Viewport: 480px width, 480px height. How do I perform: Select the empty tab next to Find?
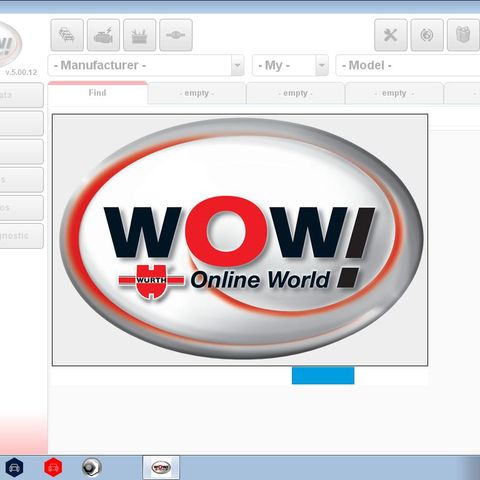click(x=197, y=93)
